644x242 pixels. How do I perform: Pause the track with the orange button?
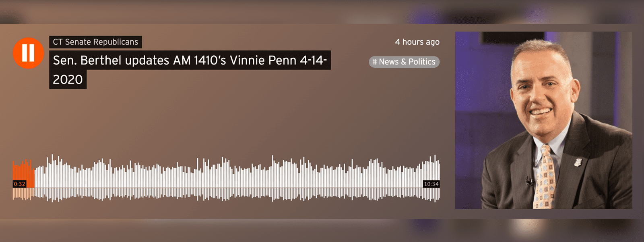tap(28, 53)
